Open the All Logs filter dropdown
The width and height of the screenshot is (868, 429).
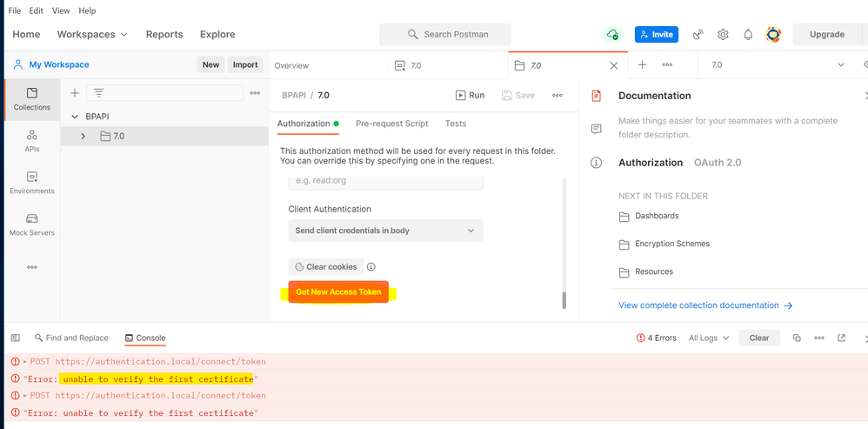pyautogui.click(x=708, y=338)
